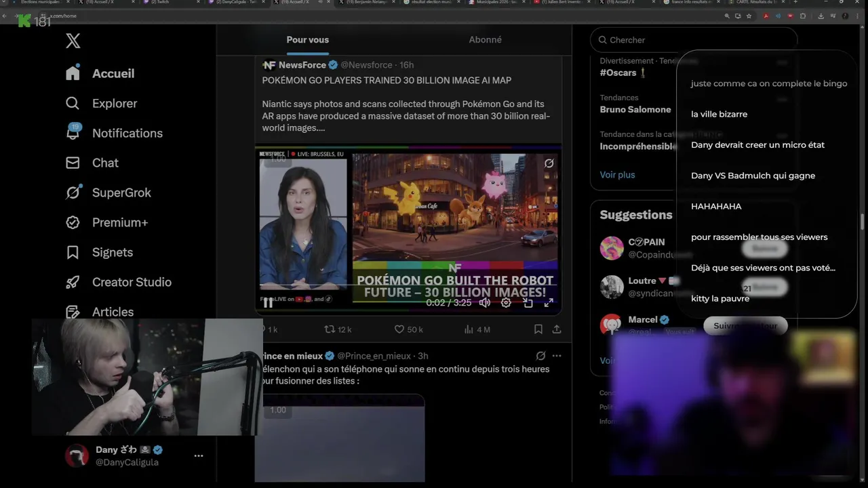The width and height of the screenshot is (868, 488).
Task: Open Premium+ in sidebar
Action: click(x=106, y=222)
